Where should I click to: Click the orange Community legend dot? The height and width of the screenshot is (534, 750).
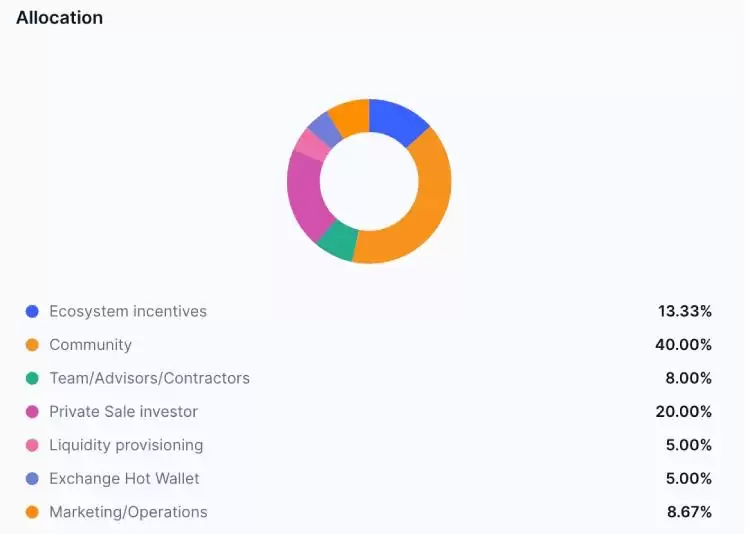pyautogui.click(x=32, y=345)
